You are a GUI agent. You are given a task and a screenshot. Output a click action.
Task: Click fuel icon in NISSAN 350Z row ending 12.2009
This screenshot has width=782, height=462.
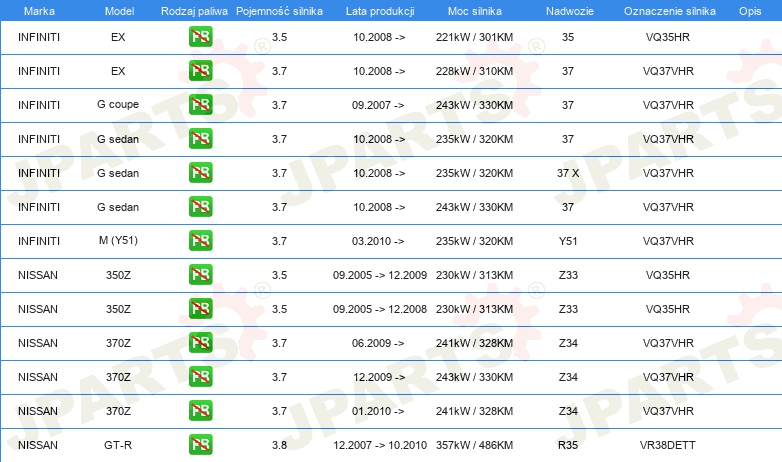click(200, 274)
